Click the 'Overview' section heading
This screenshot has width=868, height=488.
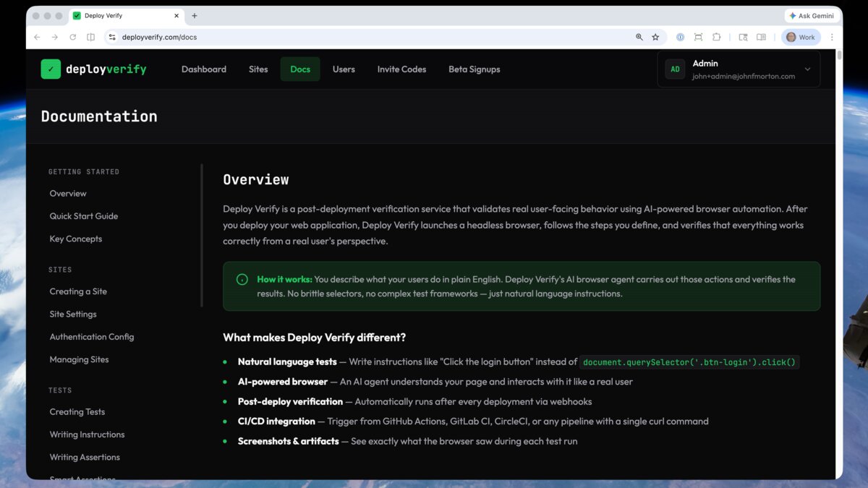(x=256, y=180)
